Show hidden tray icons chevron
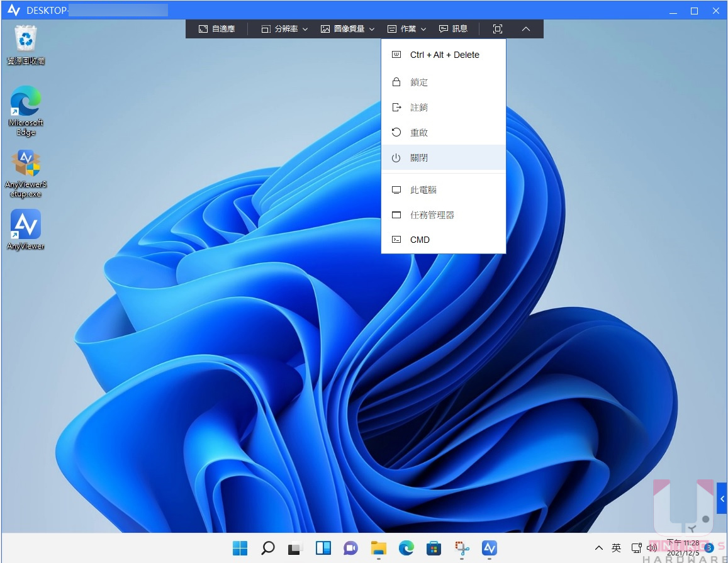The width and height of the screenshot is (728, 563). 599,548
